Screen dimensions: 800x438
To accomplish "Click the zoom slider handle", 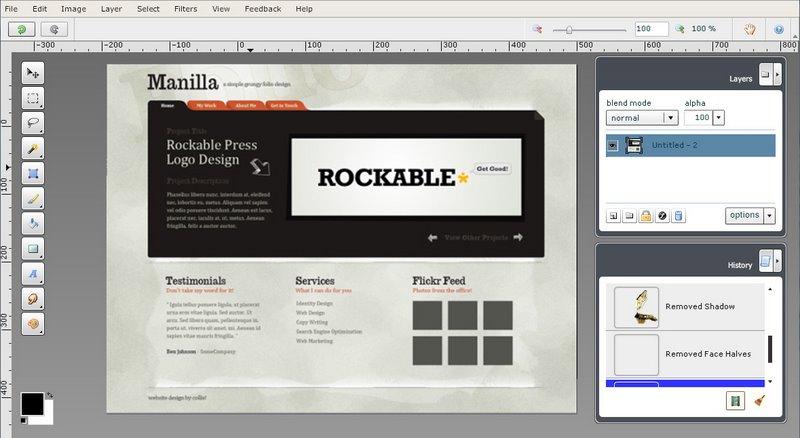I will pyautogui.click(x=569, y=30).
